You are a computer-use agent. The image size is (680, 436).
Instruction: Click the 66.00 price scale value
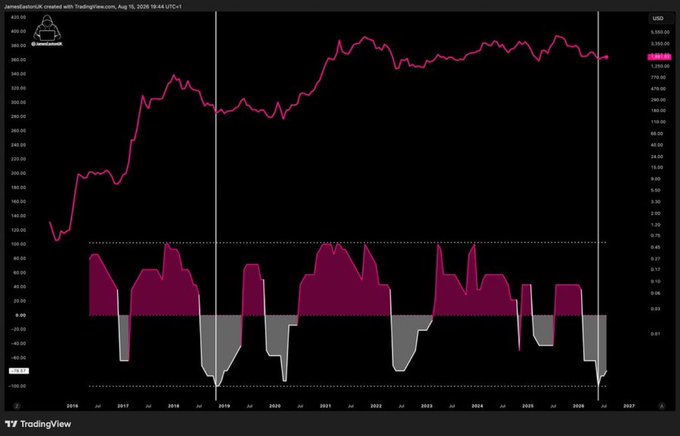coord(657,134)
